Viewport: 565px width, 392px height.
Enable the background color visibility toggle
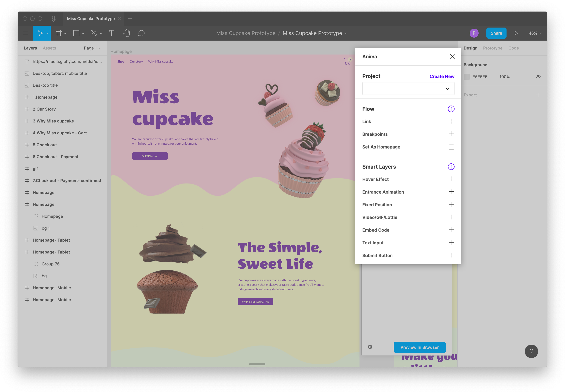[x=538, y=77]
